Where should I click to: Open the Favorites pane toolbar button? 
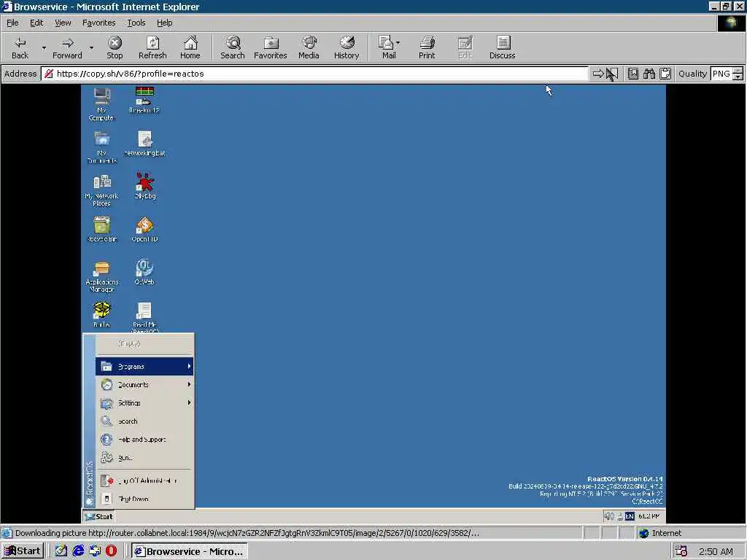pos(270,47)
